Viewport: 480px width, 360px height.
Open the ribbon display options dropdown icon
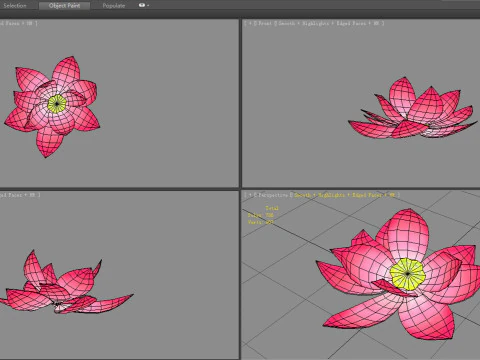click(144, 5)
